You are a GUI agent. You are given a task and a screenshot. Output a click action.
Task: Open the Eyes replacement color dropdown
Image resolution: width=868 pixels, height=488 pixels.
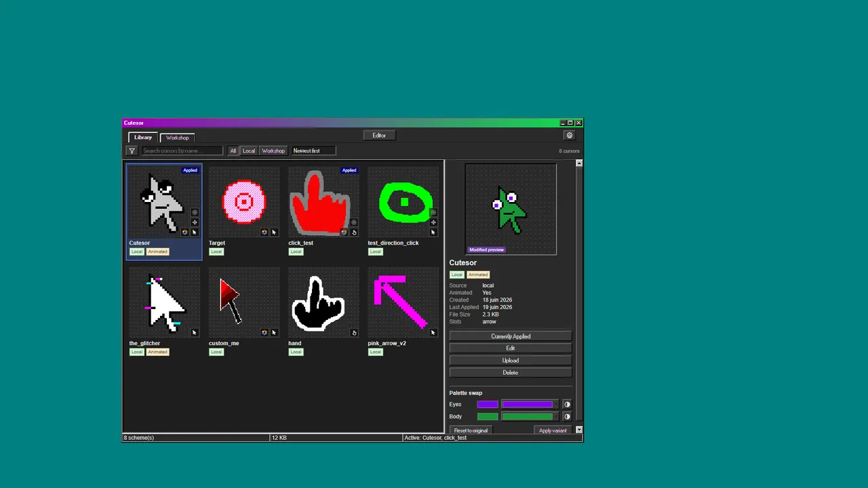tap(530, 405)
